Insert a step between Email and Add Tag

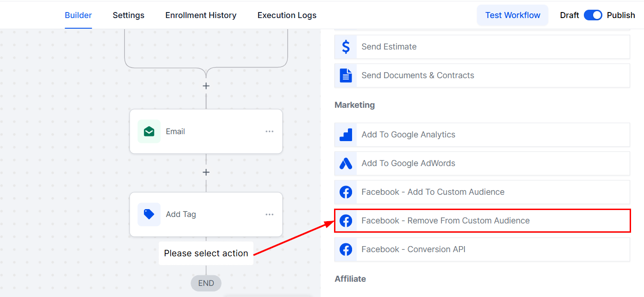coord(206,172)
